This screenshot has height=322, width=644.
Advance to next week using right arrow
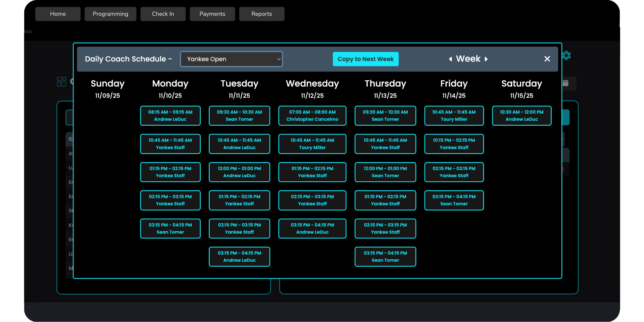(486, 59)
